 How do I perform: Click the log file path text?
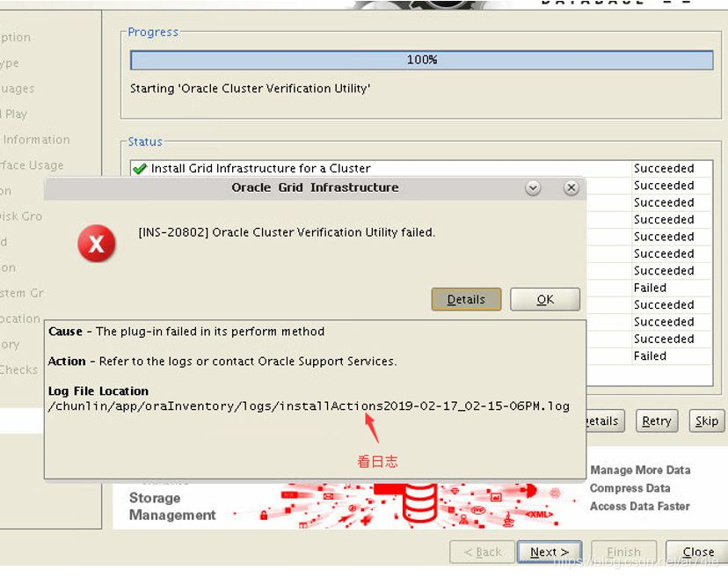pyautogui.click(x=309, y=406)
